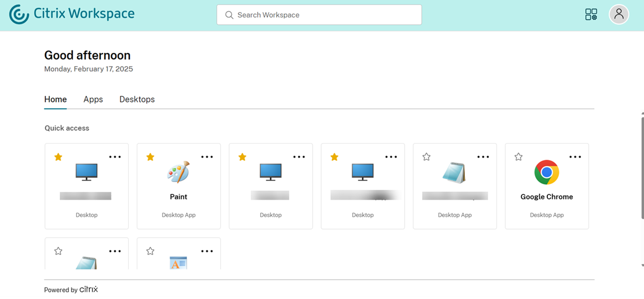Expand Google Chrome's more options menu
This screenshot has height=299, width=644.
(575, 157)
